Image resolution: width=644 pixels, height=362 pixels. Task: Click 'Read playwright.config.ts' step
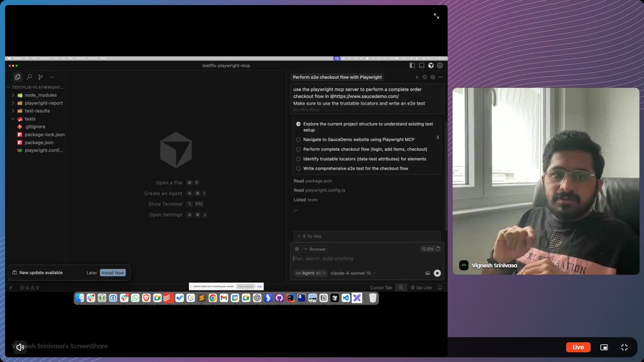point(319,190)
